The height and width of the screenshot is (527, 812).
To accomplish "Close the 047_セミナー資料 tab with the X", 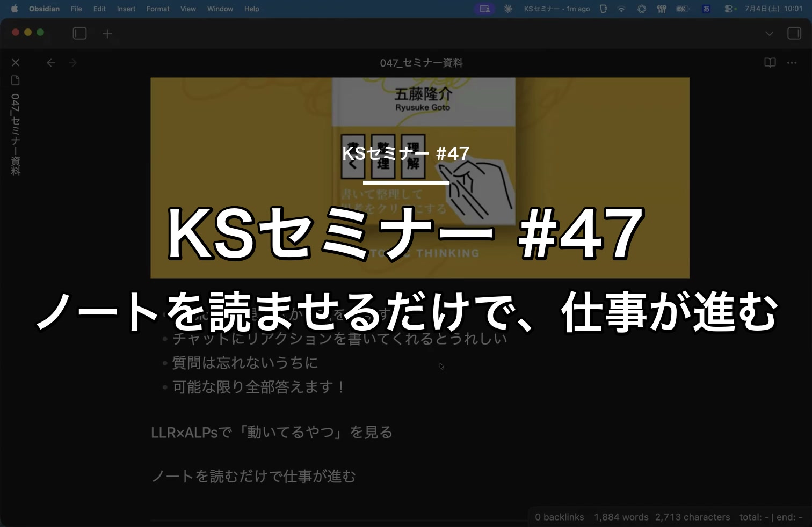I will coord(16,63).
